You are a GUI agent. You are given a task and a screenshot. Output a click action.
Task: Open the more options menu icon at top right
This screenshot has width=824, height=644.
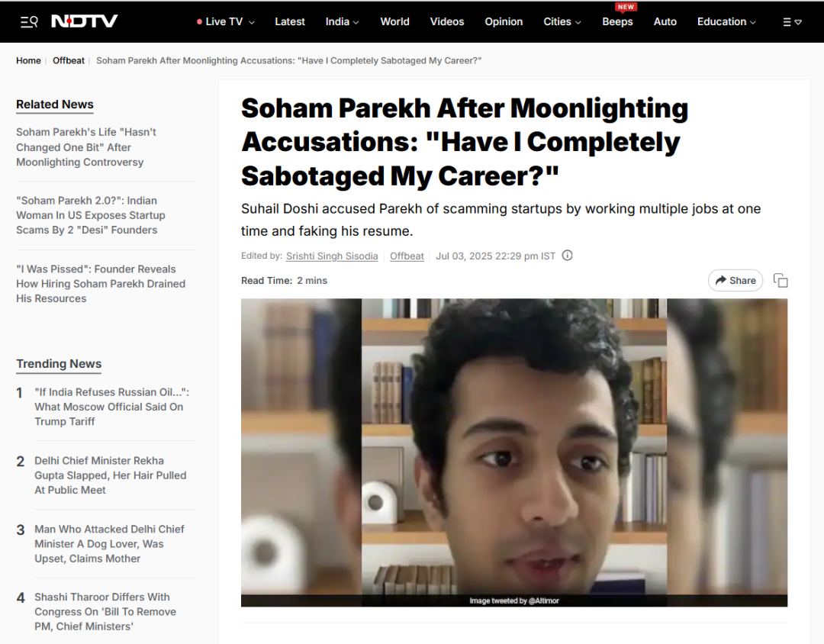[x=792, y=22]
